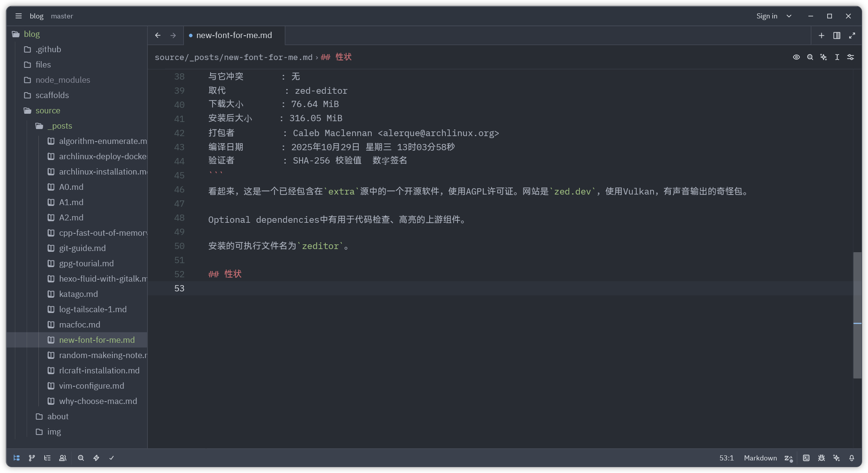This screenshot has width=868, height=473.
Task: Expand the node_modules folder
Action: point(63,80)
